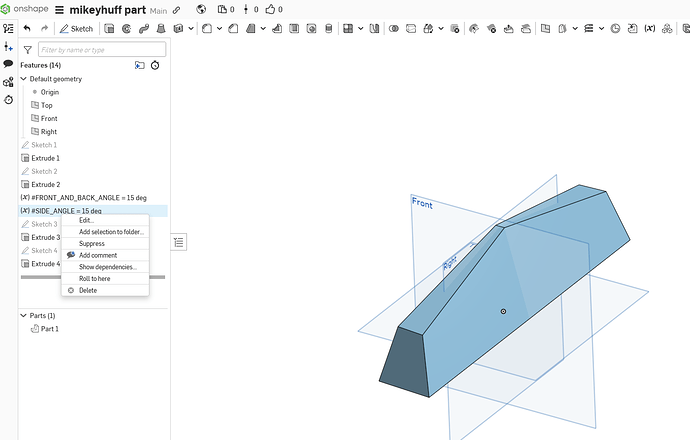Image resolution: width=690 pixels, height=440 pixels.
Task: Choose Add selection to folder...
Action: 105,231
